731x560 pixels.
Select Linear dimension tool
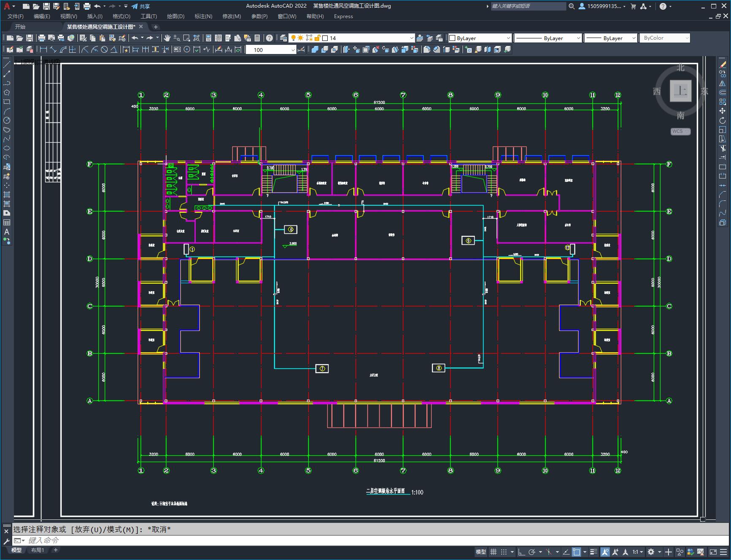click(x=43, y=49)
